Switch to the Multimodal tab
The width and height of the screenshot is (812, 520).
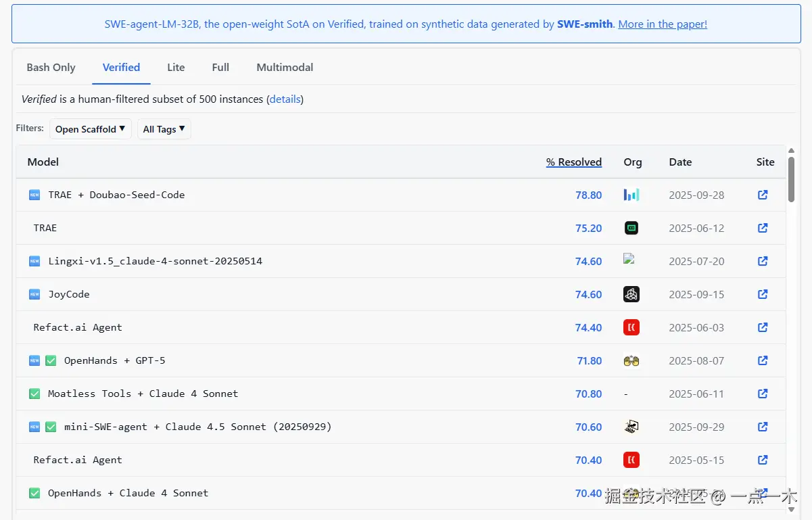[285, 68]
